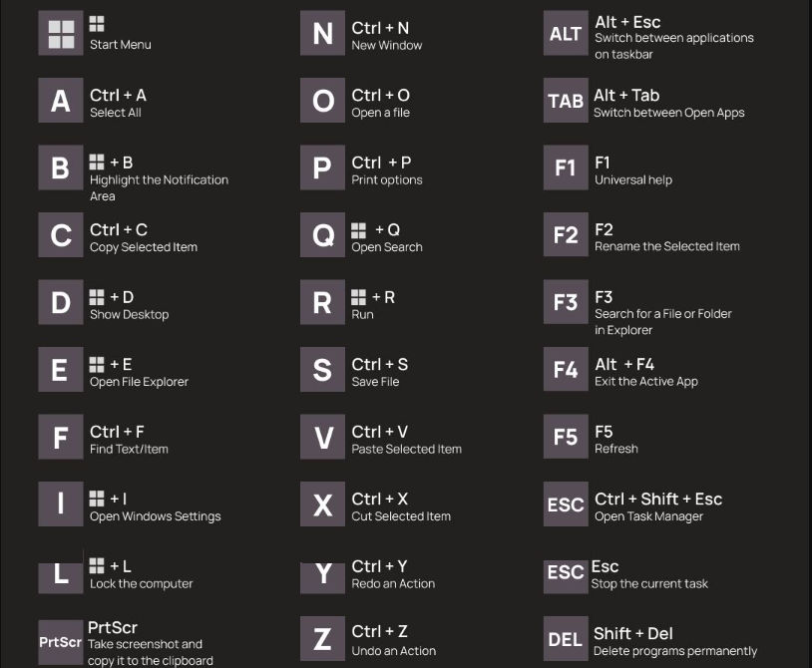The image size is (812, 668).
Task: Click the letter Z key tile
Action: tap(322, 639)
